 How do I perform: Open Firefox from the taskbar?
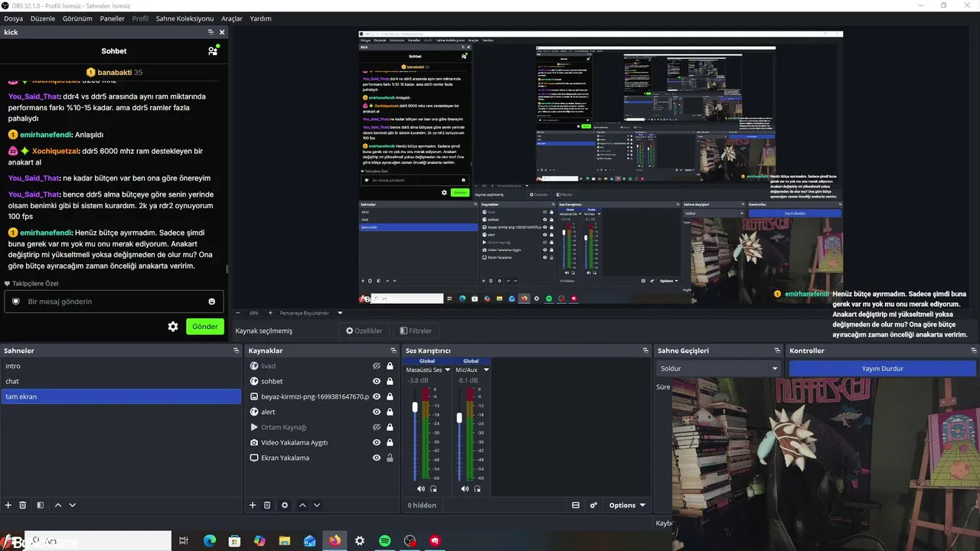[x=335, y=541]
